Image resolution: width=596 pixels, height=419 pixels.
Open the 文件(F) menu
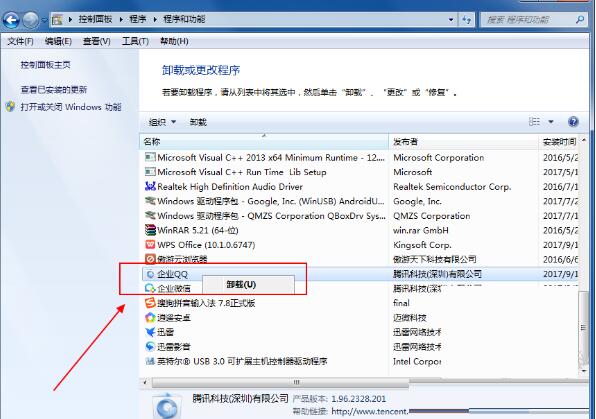(20, 41)
